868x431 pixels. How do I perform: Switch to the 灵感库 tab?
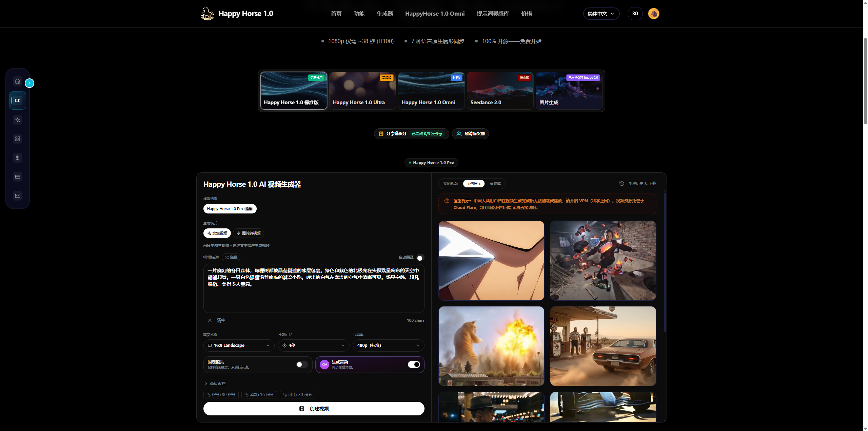coord(495,184)
